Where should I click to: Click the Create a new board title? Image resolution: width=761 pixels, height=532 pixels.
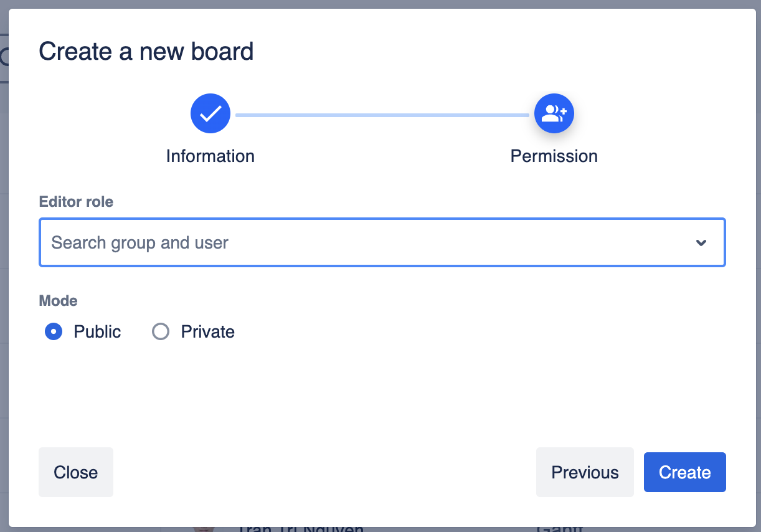(146, 51)
